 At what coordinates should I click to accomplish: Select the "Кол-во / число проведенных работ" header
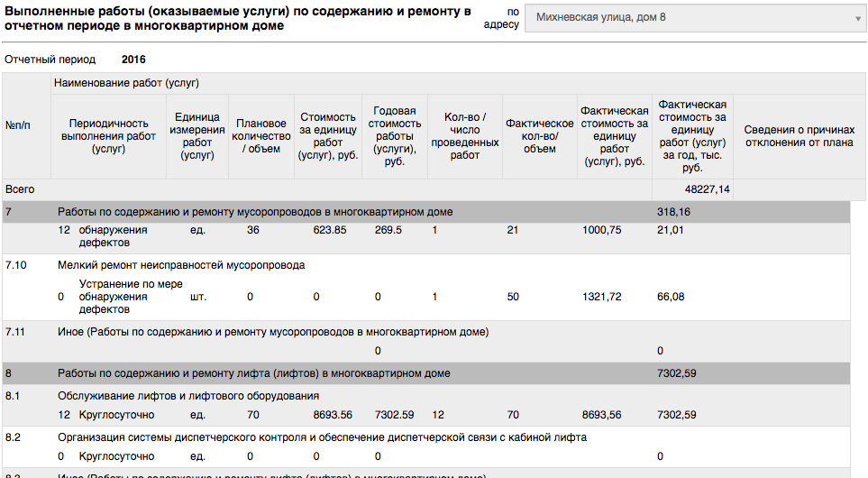tap(464, 136)
